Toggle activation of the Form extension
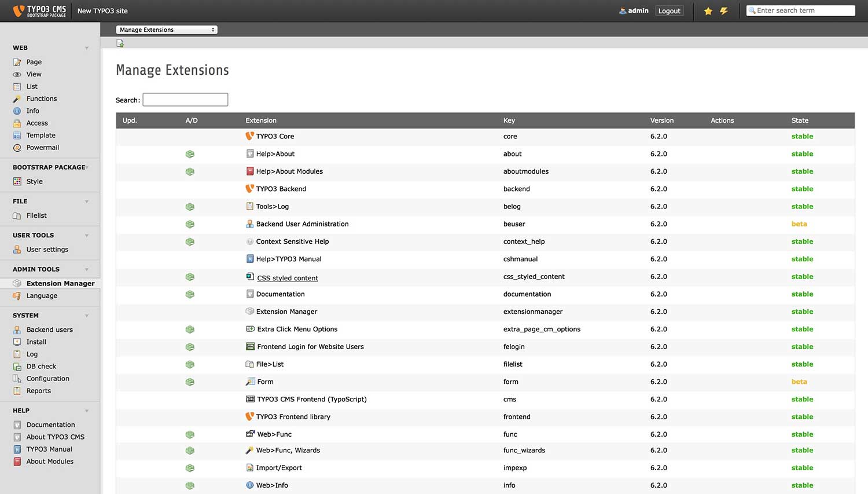 click(190, 382)
